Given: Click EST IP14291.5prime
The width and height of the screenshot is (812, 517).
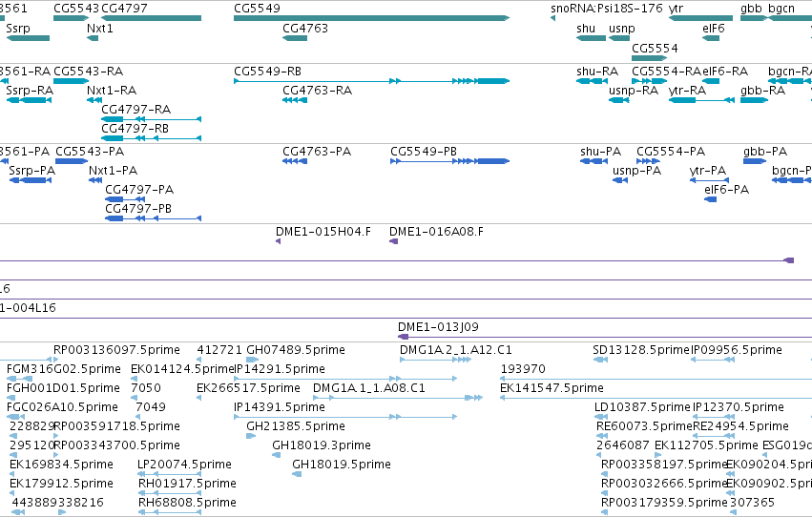Looking at the screenshot, I should coord(280,369).
